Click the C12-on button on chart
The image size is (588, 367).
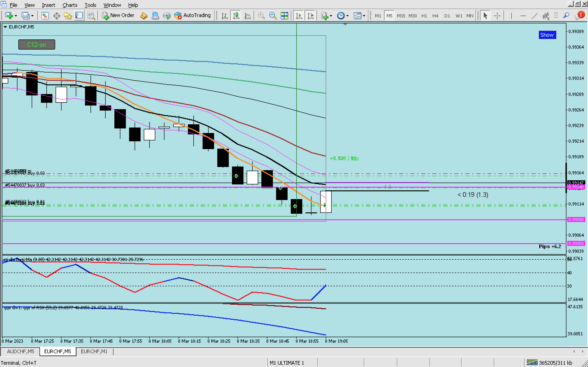[37, 45]
